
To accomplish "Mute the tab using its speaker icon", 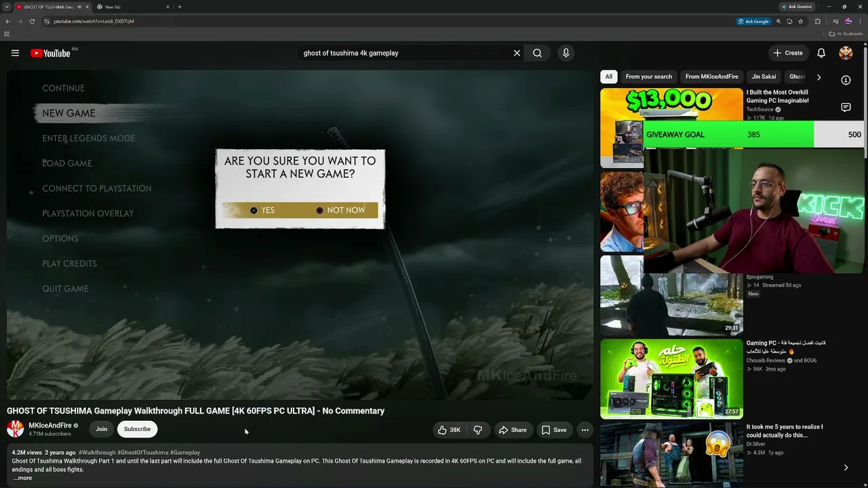I will (x=79, y=7).
